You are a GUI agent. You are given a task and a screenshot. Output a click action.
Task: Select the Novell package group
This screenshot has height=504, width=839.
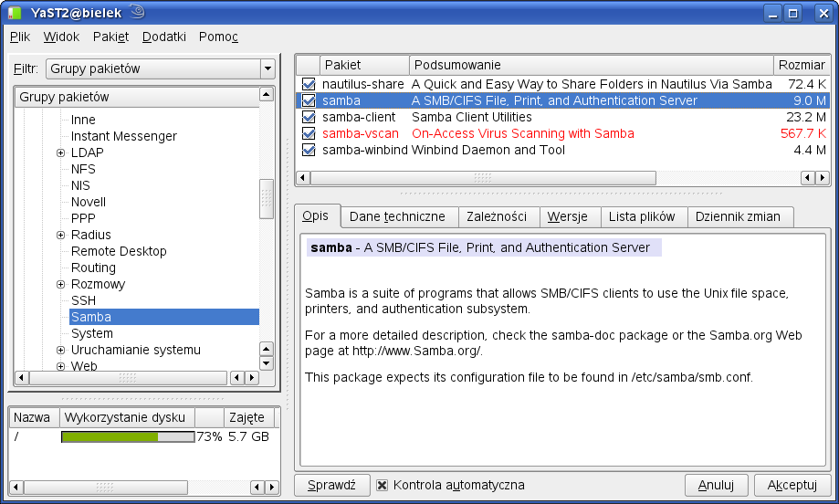89,203
